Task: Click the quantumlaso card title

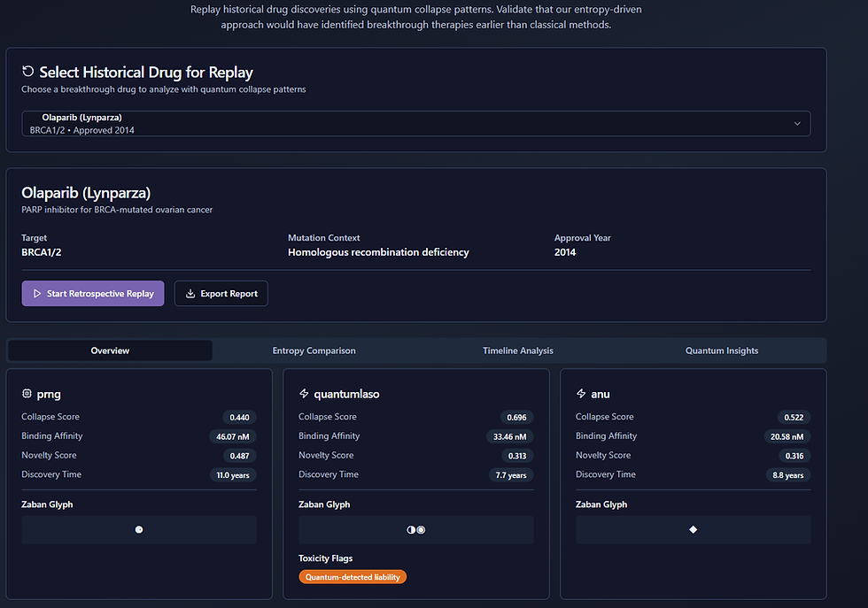Action: [x=346, y=394]
